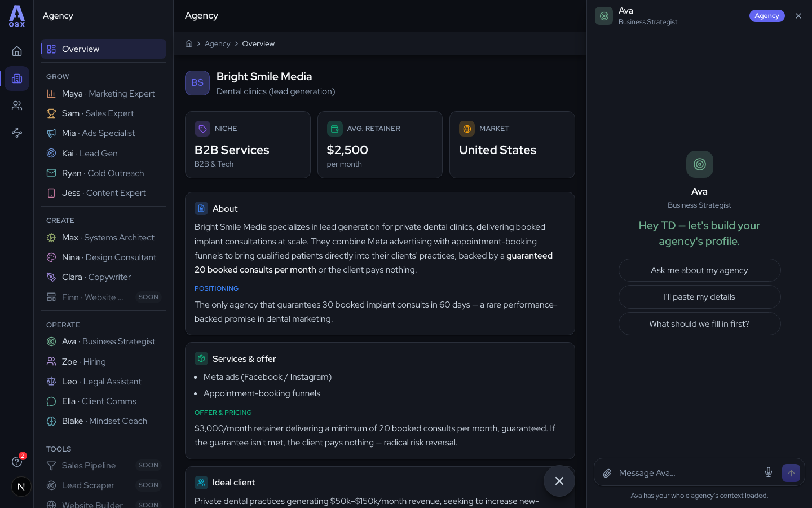Open the Home icon in left rail
This screenshot has width=812, height=508.
[17, 51]
